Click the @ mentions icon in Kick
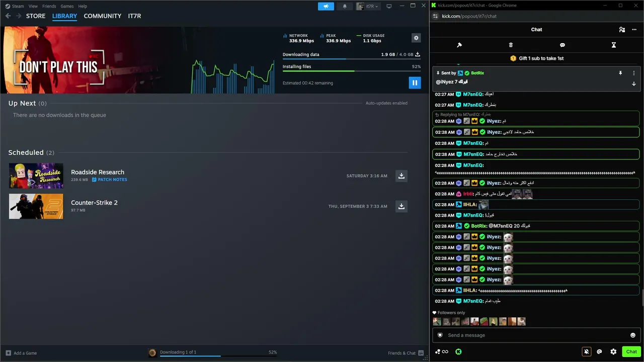The height and width of the screenshot is (362, 644). click(599, 352)
